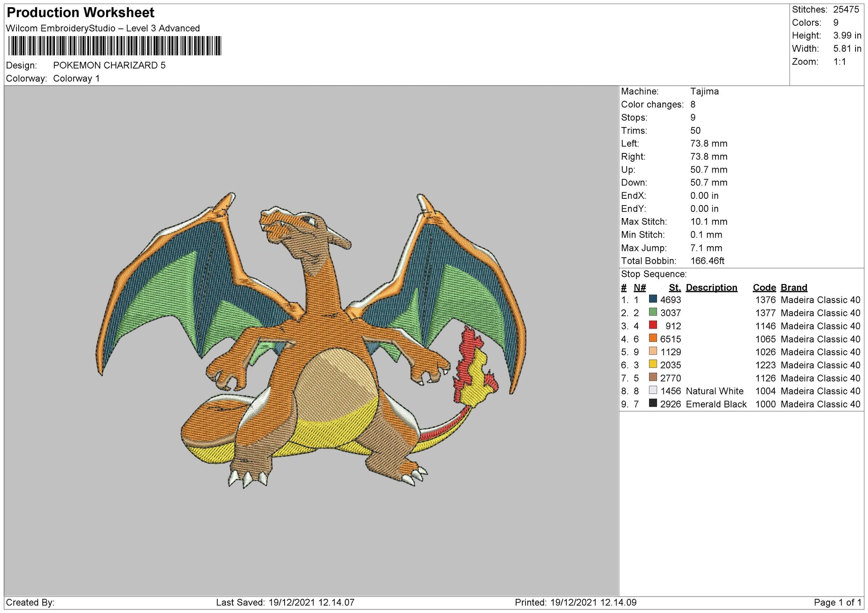Click the Total Bobbin value 166.46ft
The height and width of the screenshot is (613, 868).
click(707, 261)
